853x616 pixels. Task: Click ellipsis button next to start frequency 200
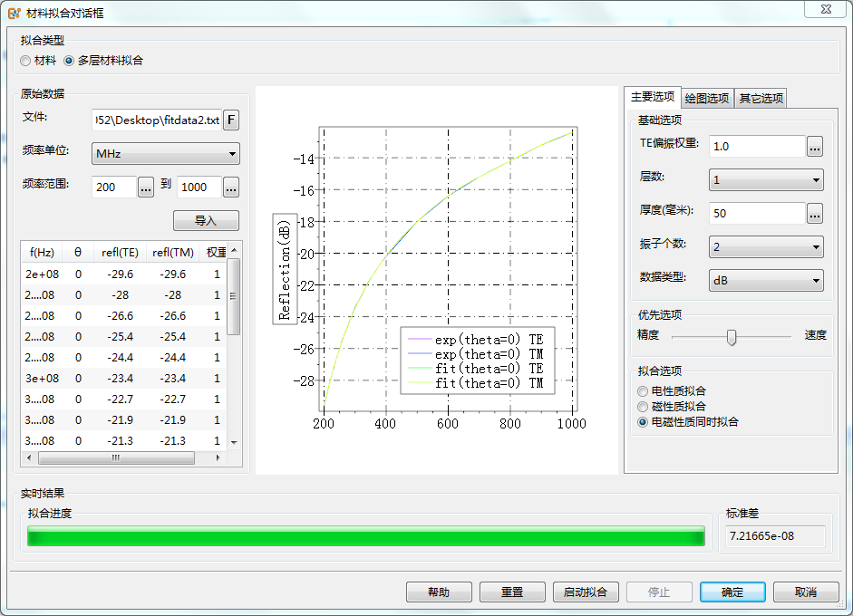[x=146, y=188]
